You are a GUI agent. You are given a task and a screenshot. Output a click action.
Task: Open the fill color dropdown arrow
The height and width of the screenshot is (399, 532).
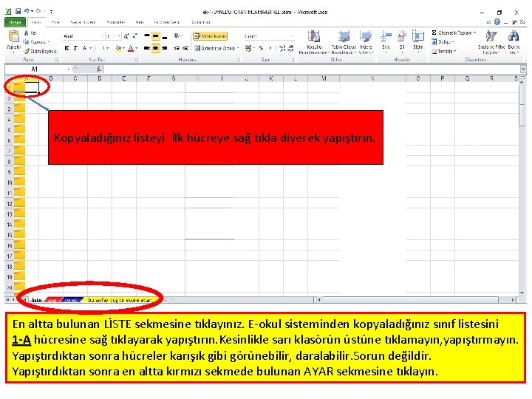click(x=124, y=48)
